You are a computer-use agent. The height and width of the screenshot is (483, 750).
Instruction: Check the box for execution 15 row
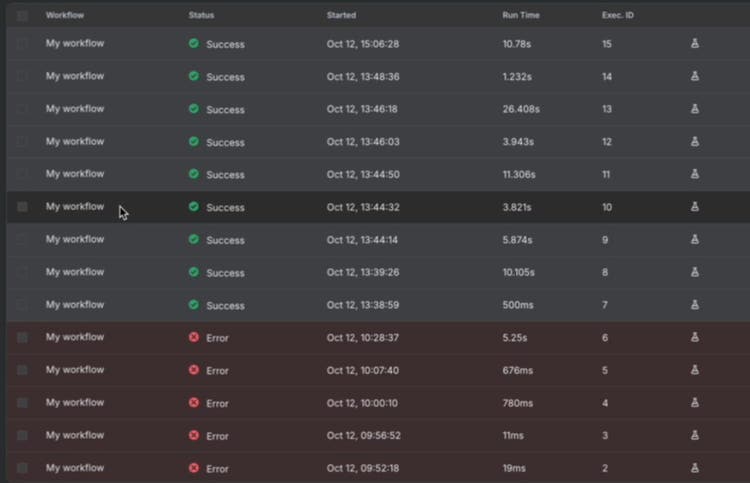[x=22, y=44]
